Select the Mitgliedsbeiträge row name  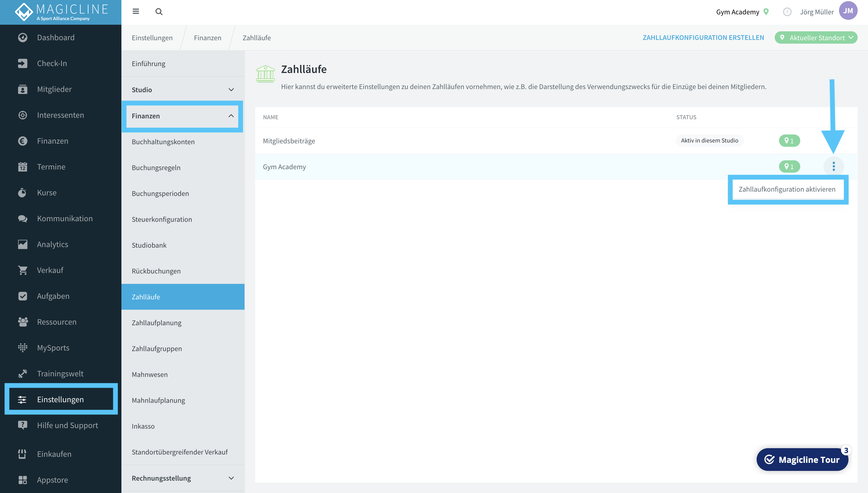(289, 141)
